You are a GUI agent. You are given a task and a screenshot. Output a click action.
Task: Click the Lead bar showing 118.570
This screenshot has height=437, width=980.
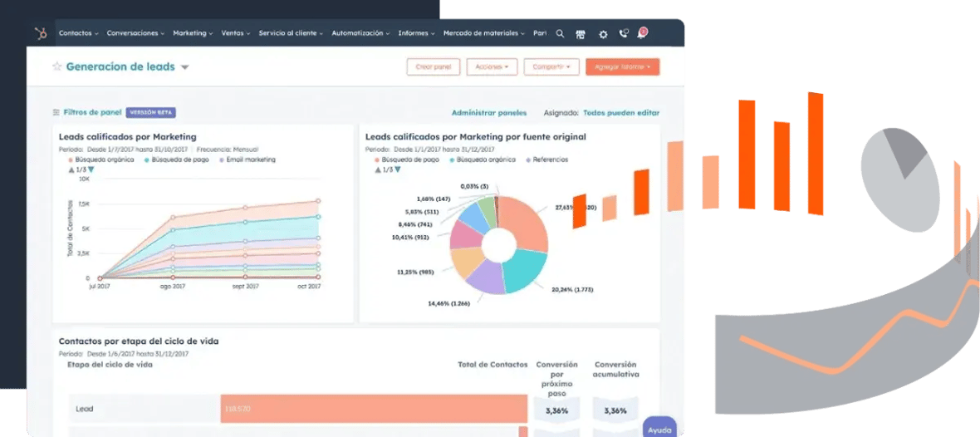(x=374, y=410)
